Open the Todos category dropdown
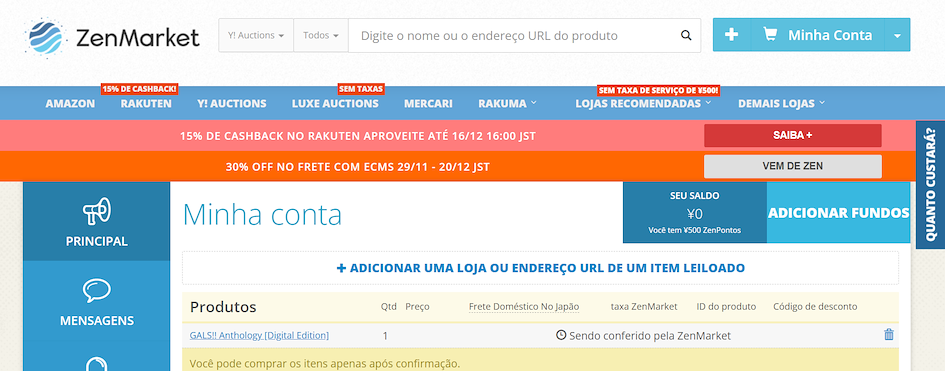945x371 pixels. click(321, 36)
